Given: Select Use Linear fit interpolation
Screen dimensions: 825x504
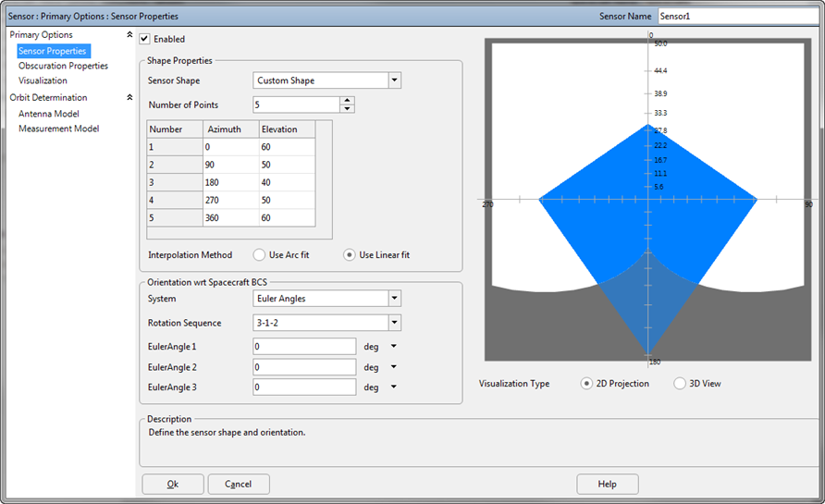Looking at the screenshot, I should [x=349, y=255].
